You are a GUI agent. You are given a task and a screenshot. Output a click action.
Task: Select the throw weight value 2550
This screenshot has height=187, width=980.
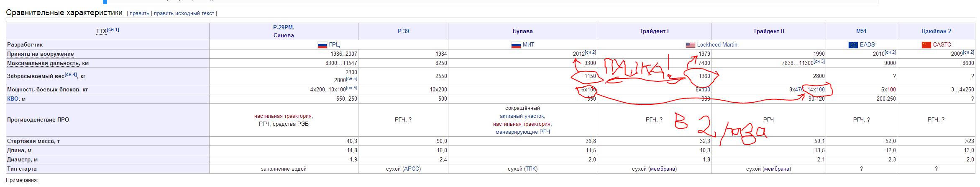[x=441, y=77]
